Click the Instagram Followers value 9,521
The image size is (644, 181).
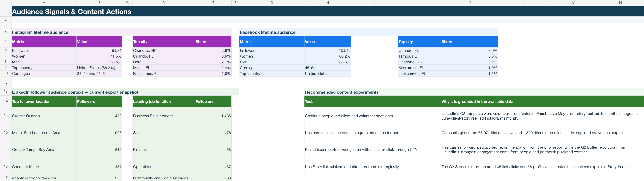(99, 50)
